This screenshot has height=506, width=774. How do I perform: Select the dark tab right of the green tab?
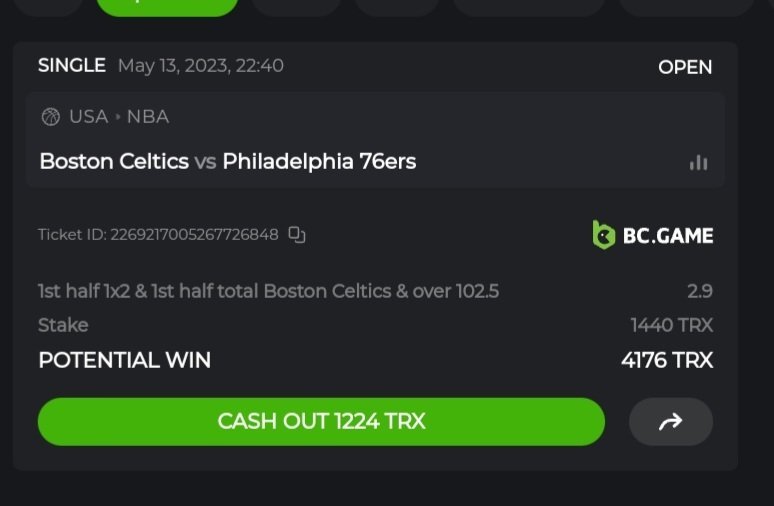coord(295,5)
